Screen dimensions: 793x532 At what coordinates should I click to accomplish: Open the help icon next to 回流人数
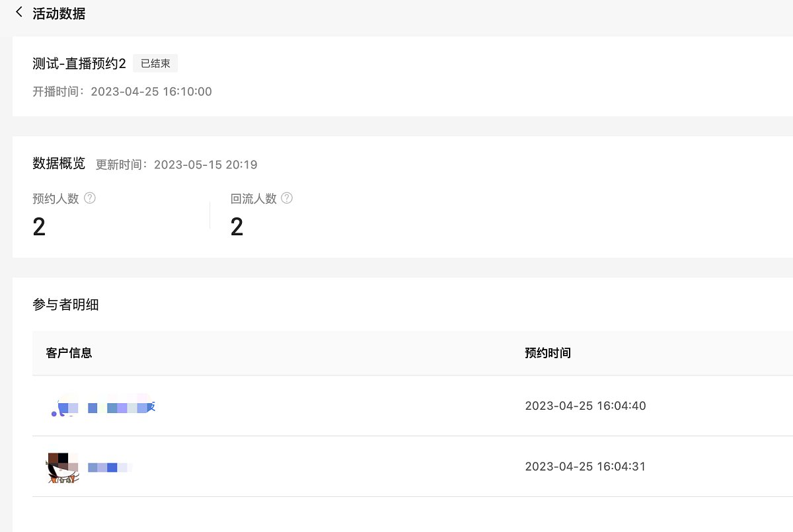[x=287, y=198]
